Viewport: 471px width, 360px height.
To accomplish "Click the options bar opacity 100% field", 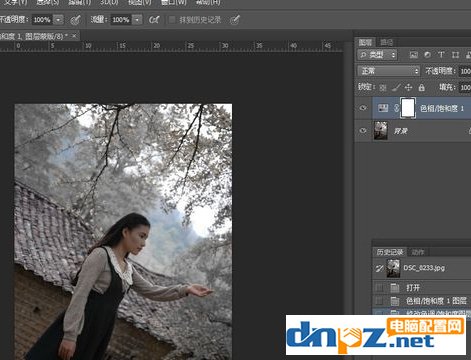I will tap(42, 20).
